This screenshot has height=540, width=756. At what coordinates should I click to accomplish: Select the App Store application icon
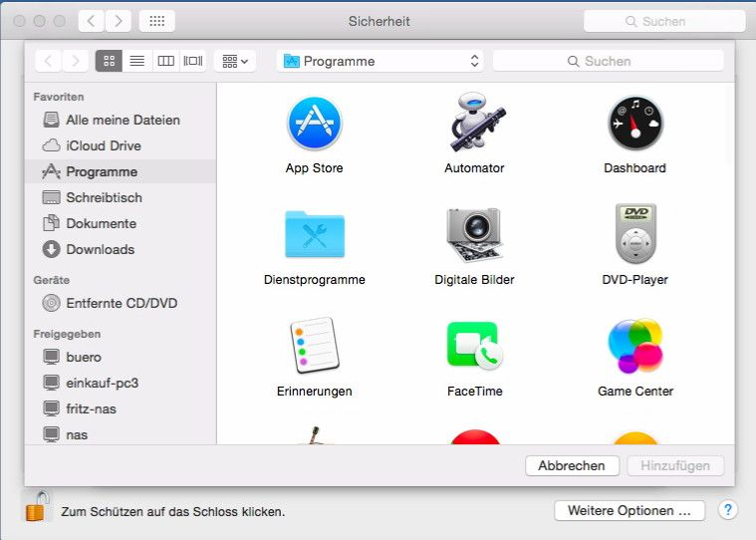pyautogui.click(x=315, y=124)
